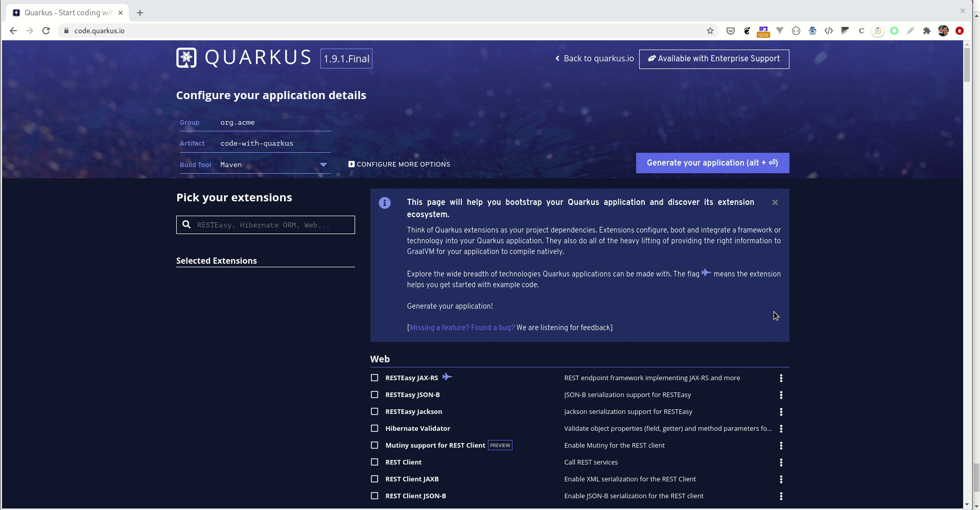Click the address bar URL code.quarkus.io
Viewport: 980px width, 510px height.
pyautogui.click(x=100, y=31)
